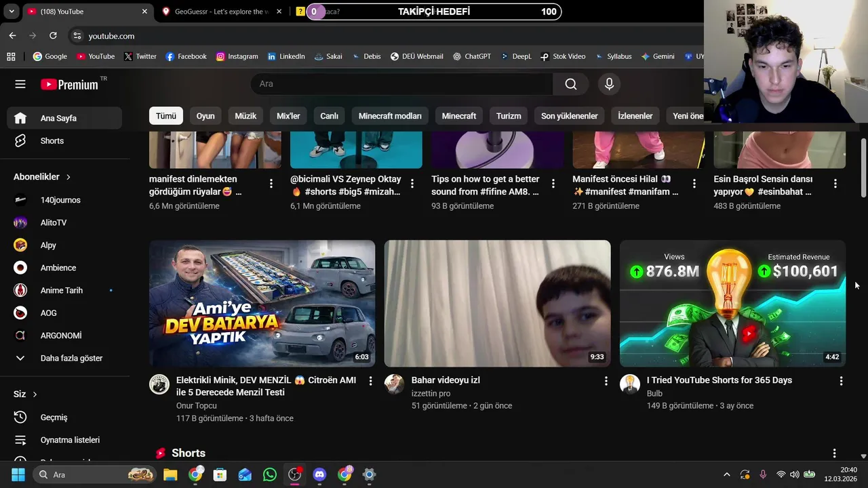The width and height of the screenshot is (868, 488).
Task: Open Shorts shelf more options menu
Action: tap(835, 453)
